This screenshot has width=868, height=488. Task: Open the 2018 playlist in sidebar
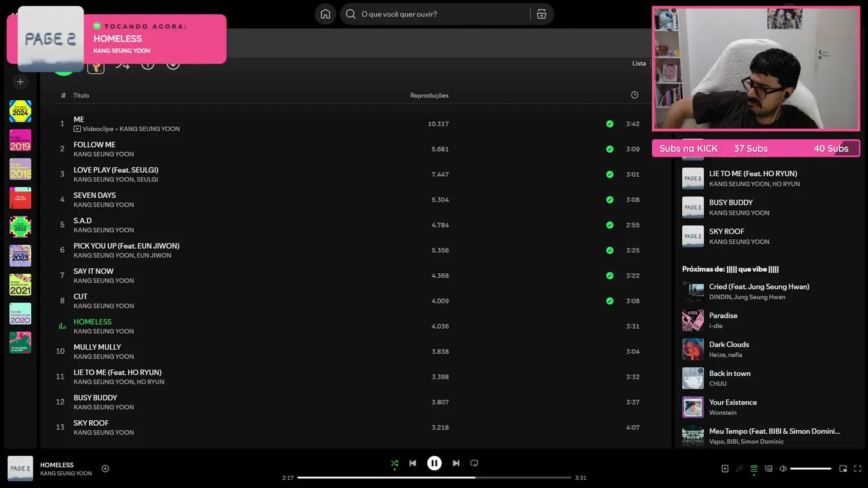20,169
